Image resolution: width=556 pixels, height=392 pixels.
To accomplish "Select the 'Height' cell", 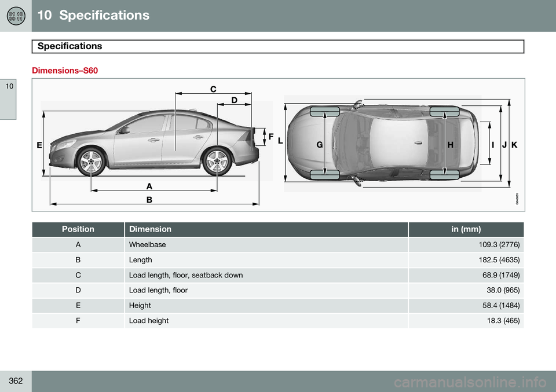I will 266,306.
